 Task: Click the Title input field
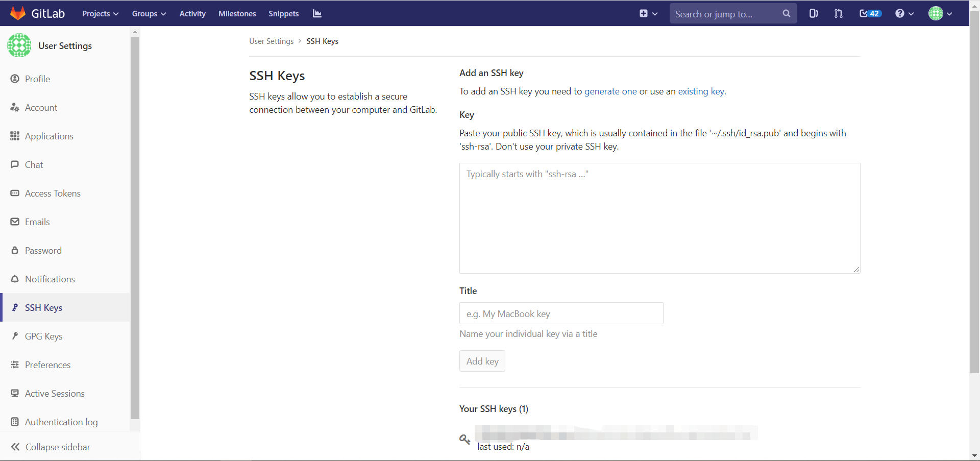(x=561, y=313)
